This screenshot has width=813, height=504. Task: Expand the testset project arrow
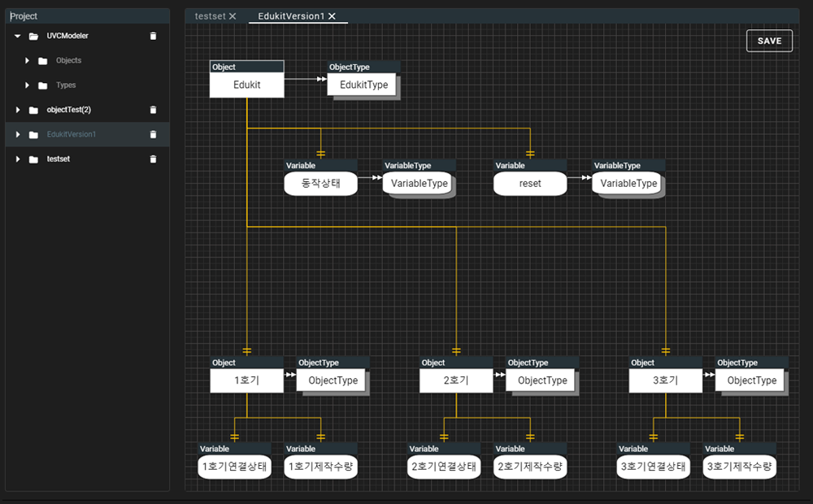point(18,159)
